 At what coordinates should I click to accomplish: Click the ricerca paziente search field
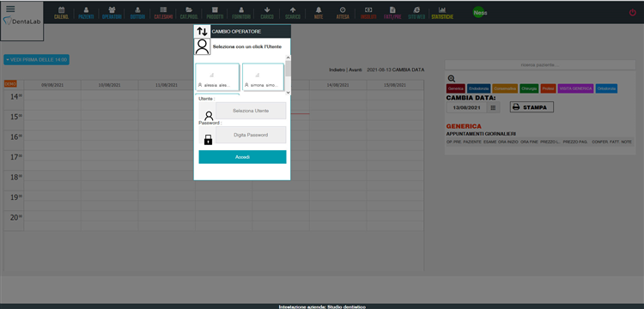540,65
